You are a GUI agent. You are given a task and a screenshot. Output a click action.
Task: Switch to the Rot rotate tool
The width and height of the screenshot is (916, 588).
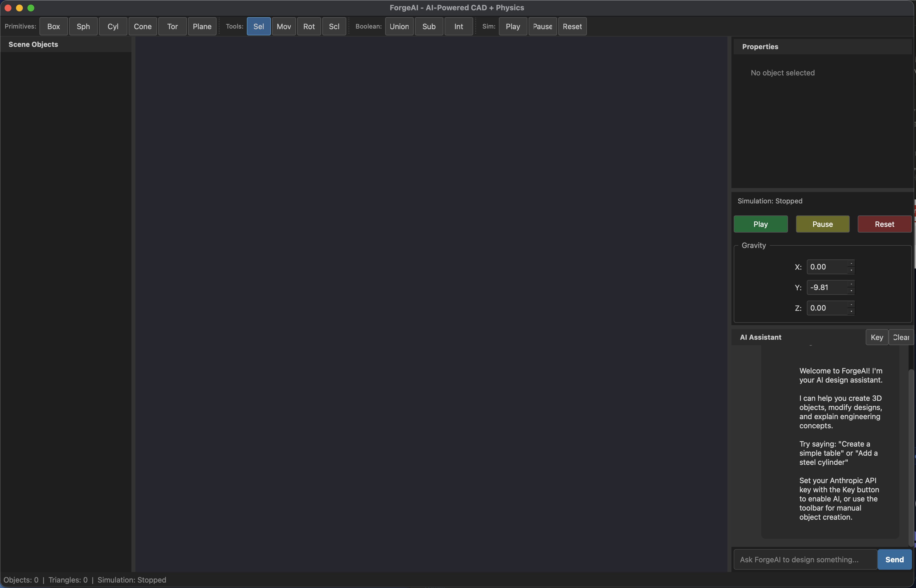tap(309, 26)
